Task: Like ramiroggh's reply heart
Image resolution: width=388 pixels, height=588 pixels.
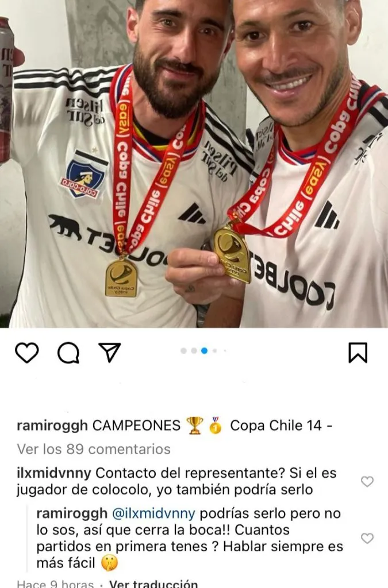Action: 367,539
